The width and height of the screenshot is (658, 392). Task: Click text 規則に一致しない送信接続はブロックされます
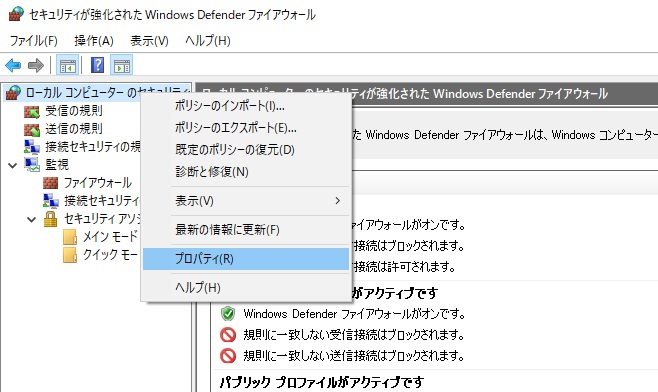(x=354, y=355)
